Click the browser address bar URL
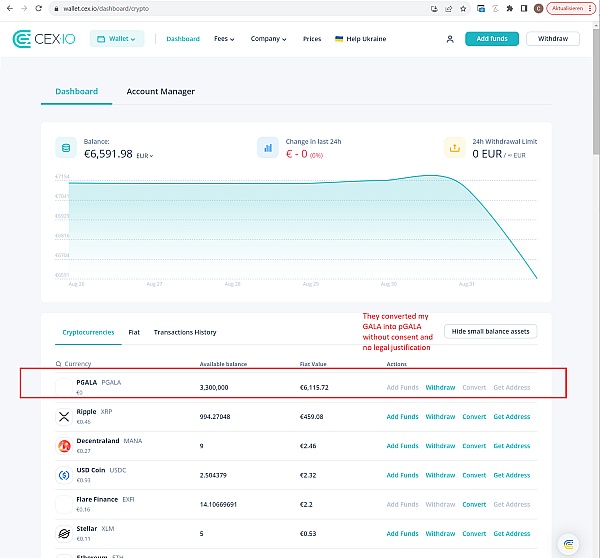This screenshot has height=558, width=600. pos(106,8)
